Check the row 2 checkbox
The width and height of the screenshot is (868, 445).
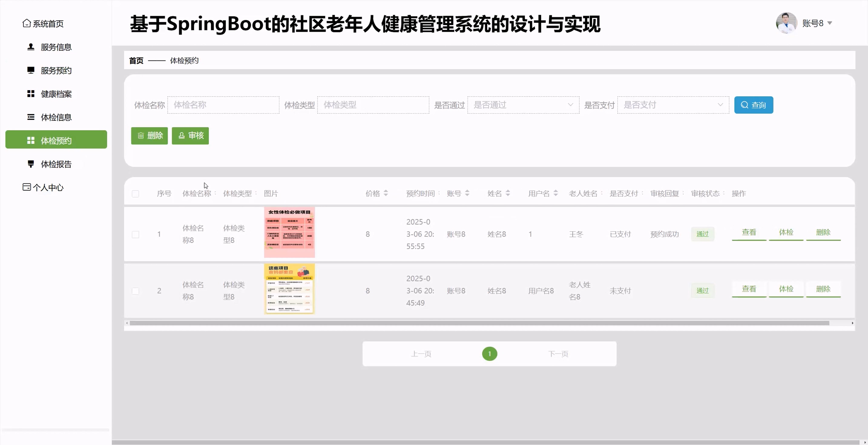tap(136, 291)
